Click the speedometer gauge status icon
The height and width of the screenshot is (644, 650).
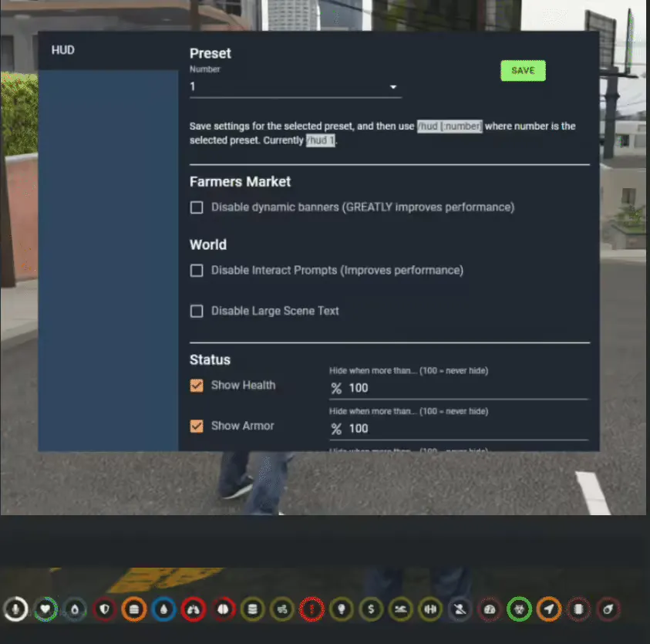pyautogui.click(x=490, y=609)
